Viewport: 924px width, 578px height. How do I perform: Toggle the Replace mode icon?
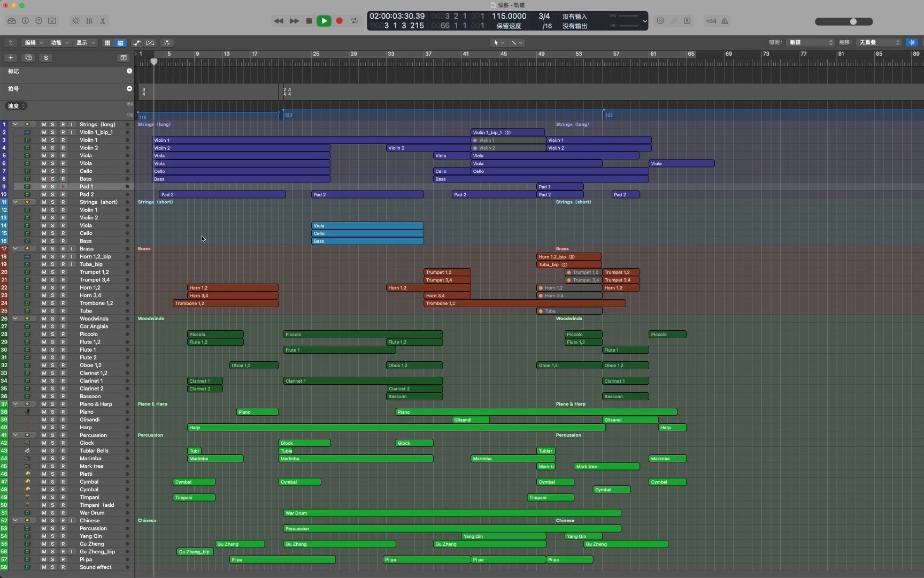click(x=660, y=21)
